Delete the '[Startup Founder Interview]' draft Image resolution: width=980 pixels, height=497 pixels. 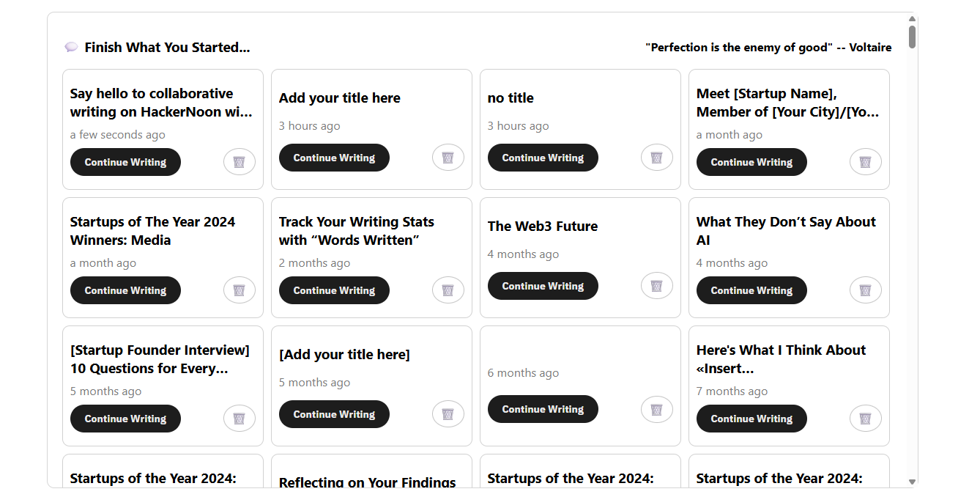click(240, 419)
